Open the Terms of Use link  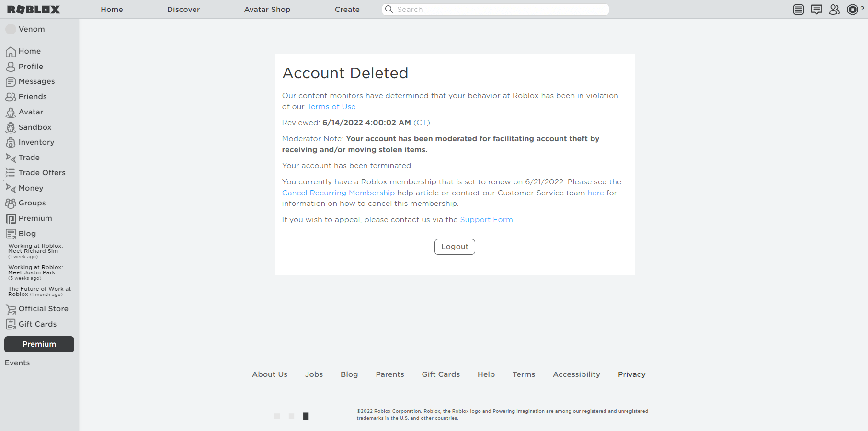(x=331, y=107)
